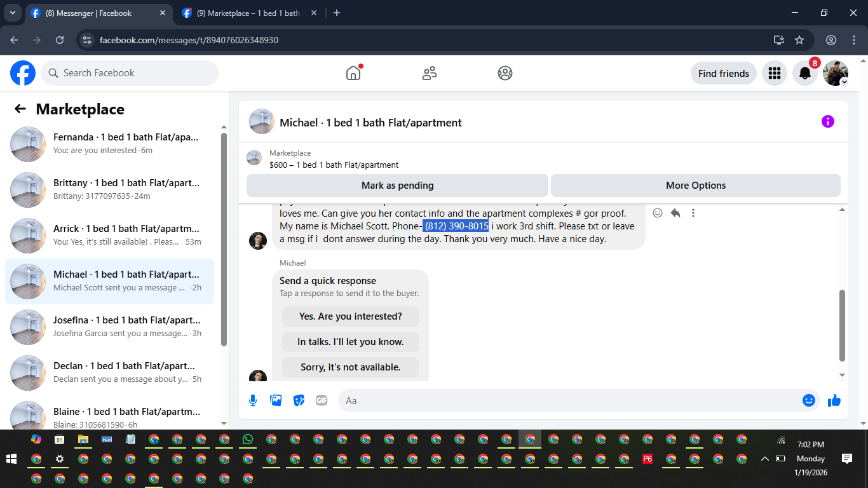
Task: Open Josefina's conversation
Action: 109,327
